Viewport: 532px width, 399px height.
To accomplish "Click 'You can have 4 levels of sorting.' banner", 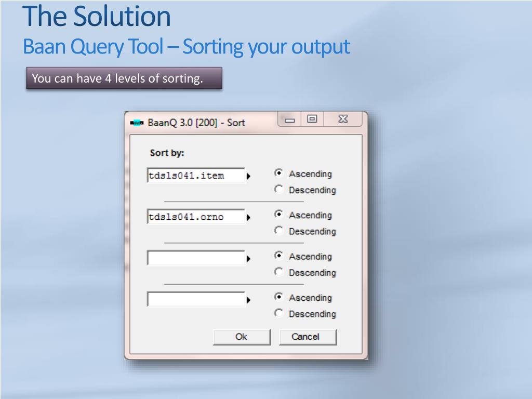I will [x=124, y=78].
